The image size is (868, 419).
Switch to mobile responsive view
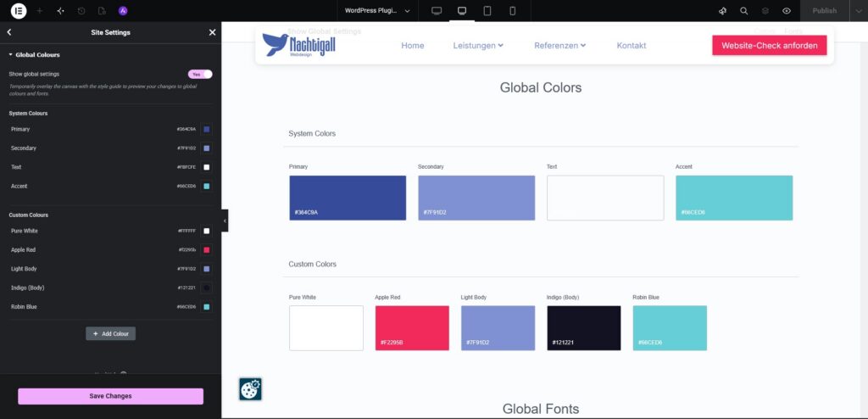coord(513,10)
